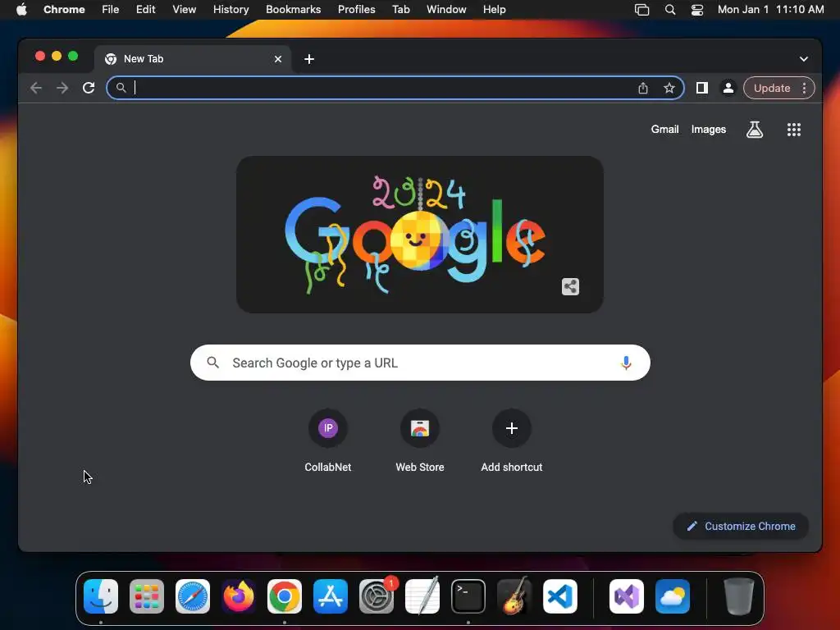Go back using the back arrow
The image size is (840, 630).
click(x=36, y=88)
